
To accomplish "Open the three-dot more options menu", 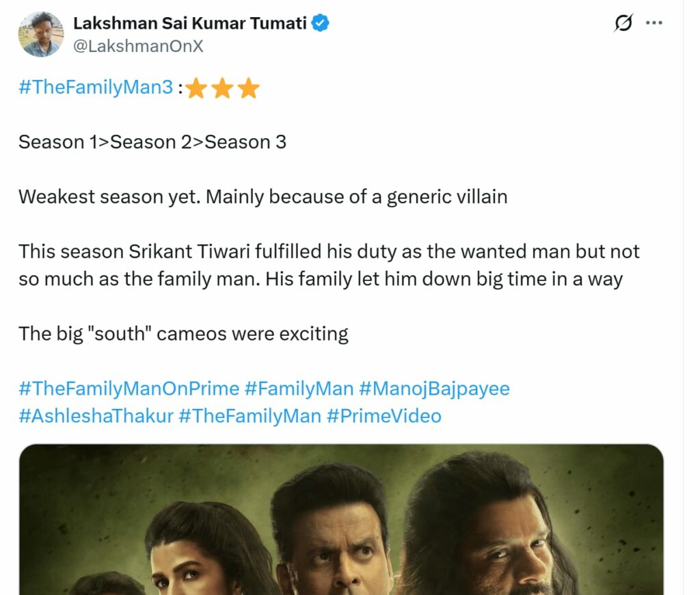I will [x=654, y=23].
